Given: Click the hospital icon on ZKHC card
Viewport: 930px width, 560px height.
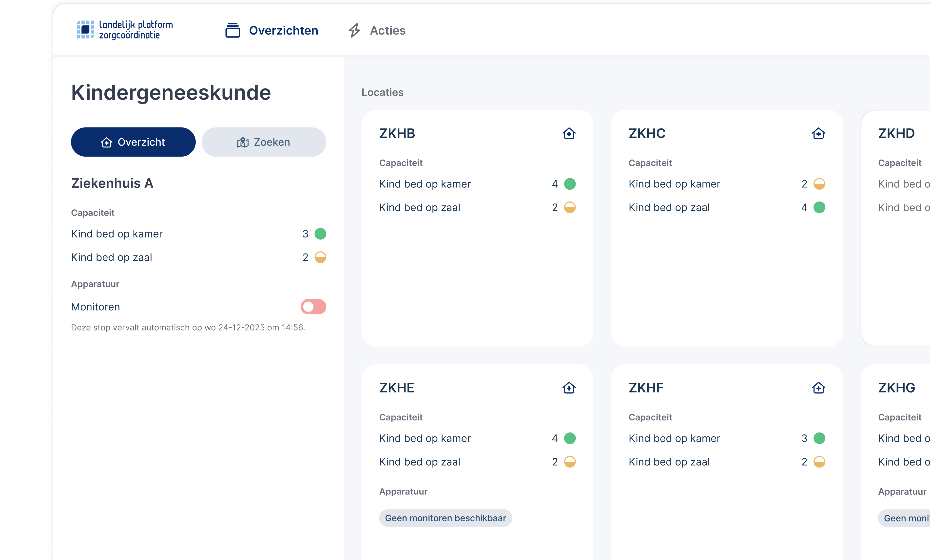Looking at the screenshot, I should pos(818,133).
